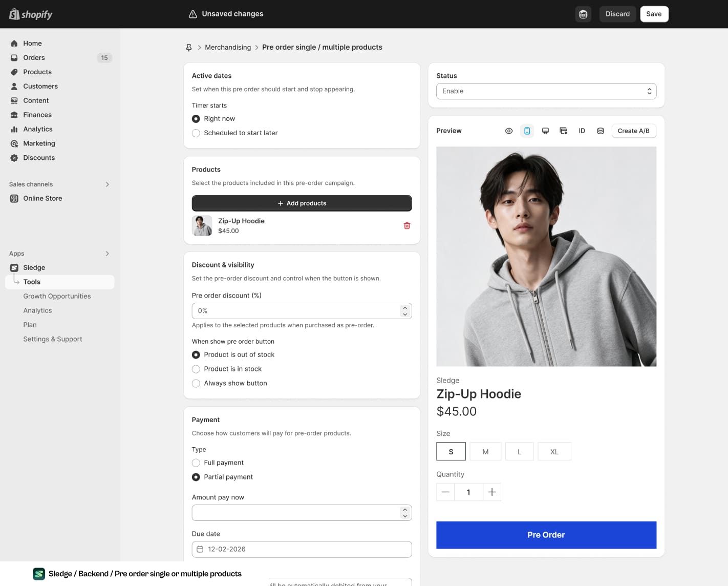Viewport: 728px width, 586px height.
Task: Adjust Pre order discount stepper arrows
Action: (405, 311)
